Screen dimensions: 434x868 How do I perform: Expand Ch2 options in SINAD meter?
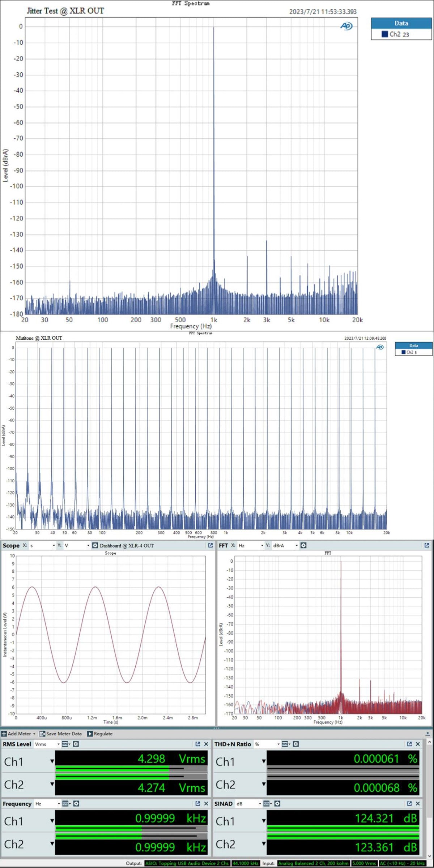click(x=264, y=844)
